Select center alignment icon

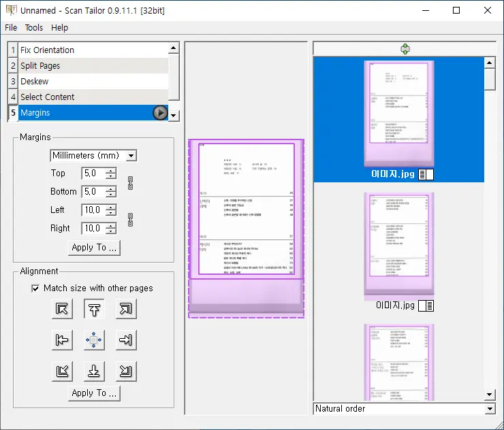coord(94,340)
